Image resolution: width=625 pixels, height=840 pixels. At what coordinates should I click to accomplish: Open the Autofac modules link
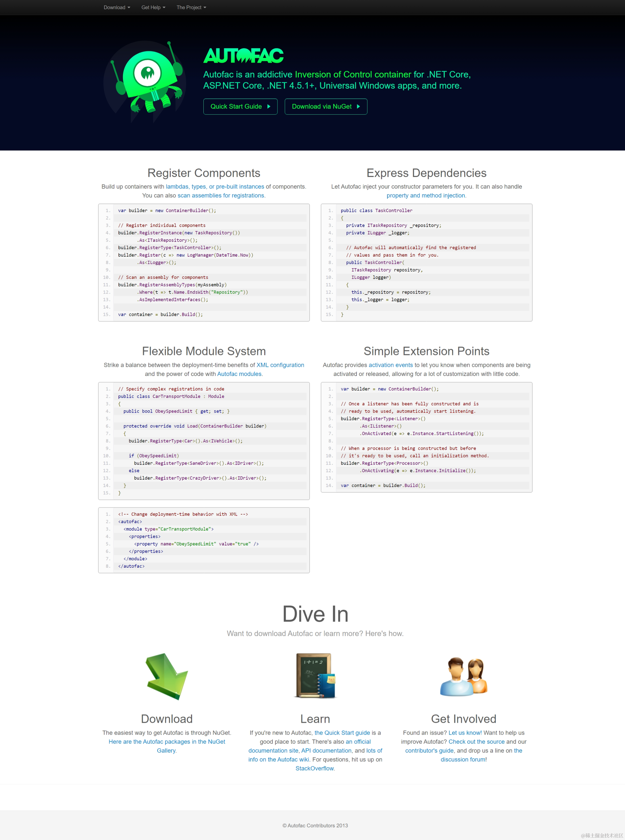[x=239, y=374]
